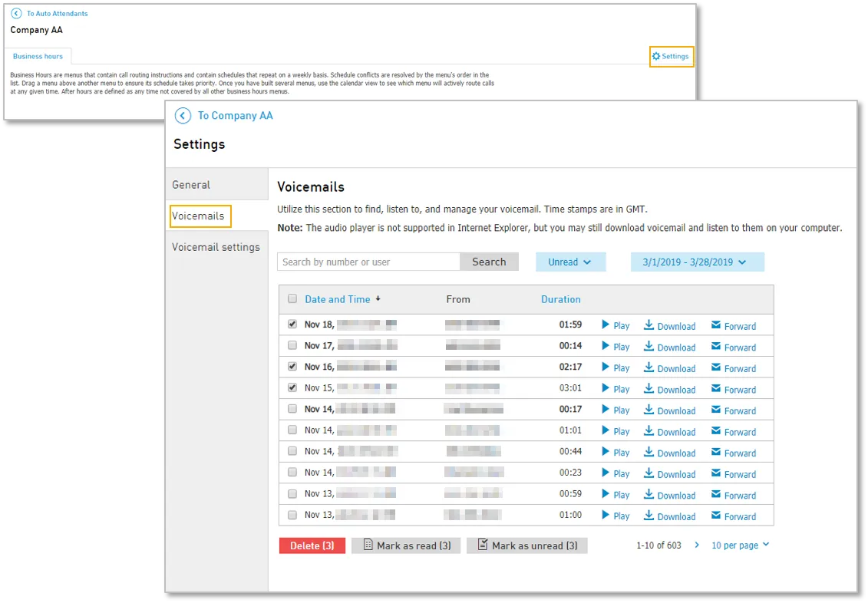The width and height of the screenshot is (868, 603).
Task: Download the Nov 18 voicemail
Action: pyautogui.click(x=669, y=325)
